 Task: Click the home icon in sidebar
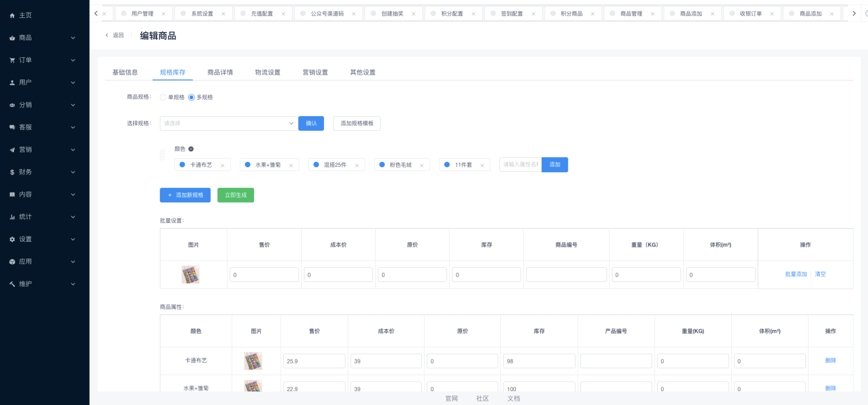coord(12,16)
